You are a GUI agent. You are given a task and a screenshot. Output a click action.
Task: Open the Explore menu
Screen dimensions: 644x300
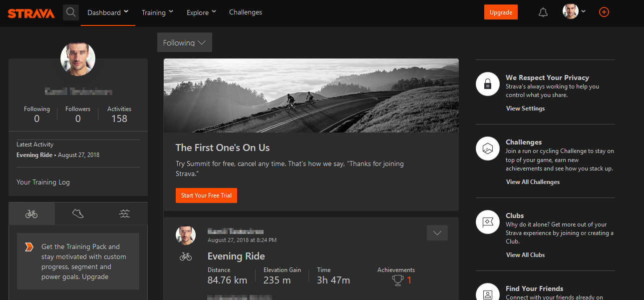[x=201, y=12]
